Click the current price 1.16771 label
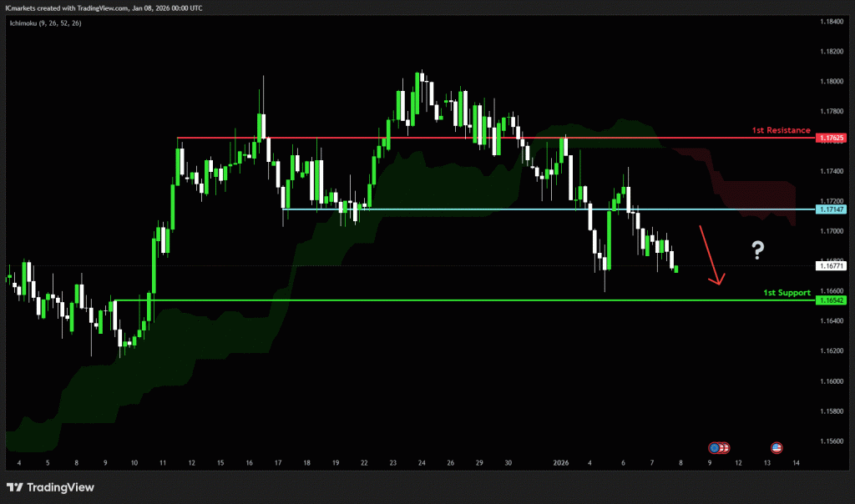This screenshot has height=504, width=855. coord(832,266)
